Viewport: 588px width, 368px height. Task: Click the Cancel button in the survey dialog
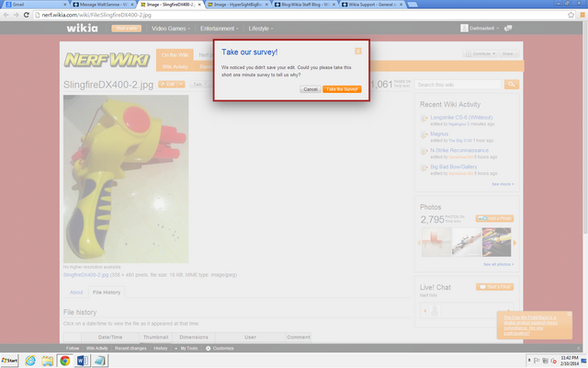tap(311, 89)
